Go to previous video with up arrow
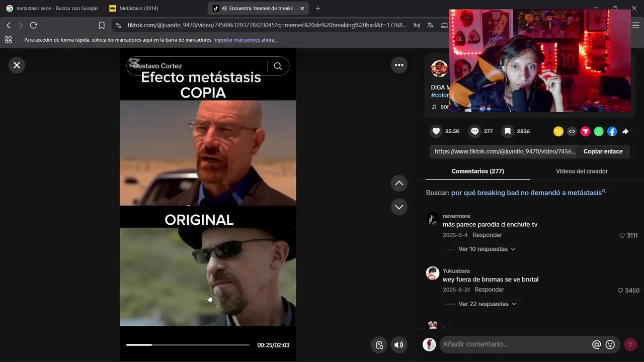 (399, 184)
